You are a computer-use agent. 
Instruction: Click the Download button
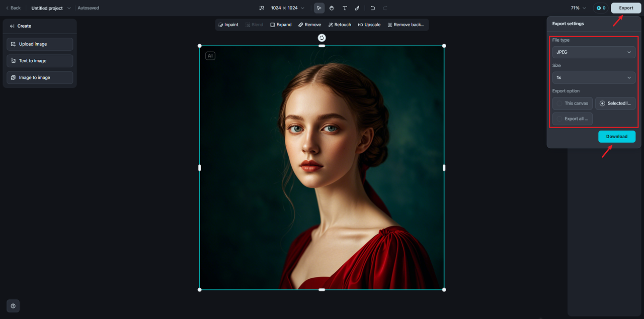(x=617, y=137)
